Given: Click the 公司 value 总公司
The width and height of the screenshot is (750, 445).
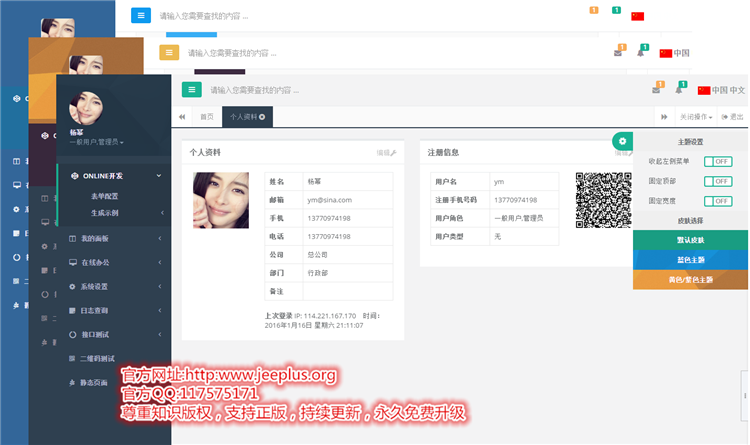Looking at the screenshot, I should tap(318, 255).
